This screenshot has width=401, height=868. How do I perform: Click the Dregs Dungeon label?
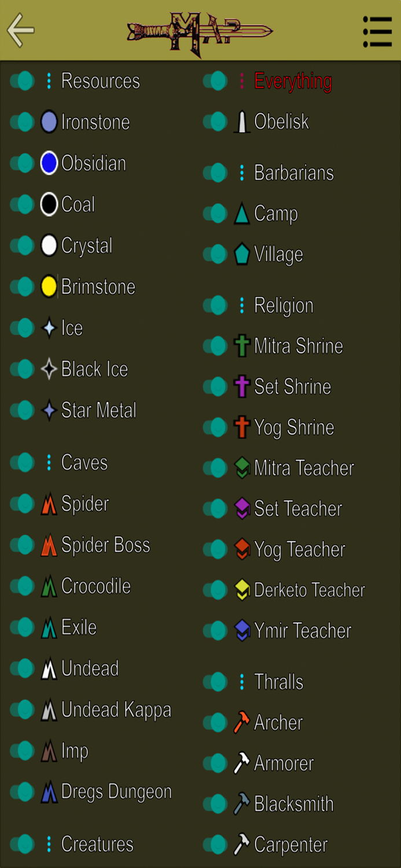[116, 791]
